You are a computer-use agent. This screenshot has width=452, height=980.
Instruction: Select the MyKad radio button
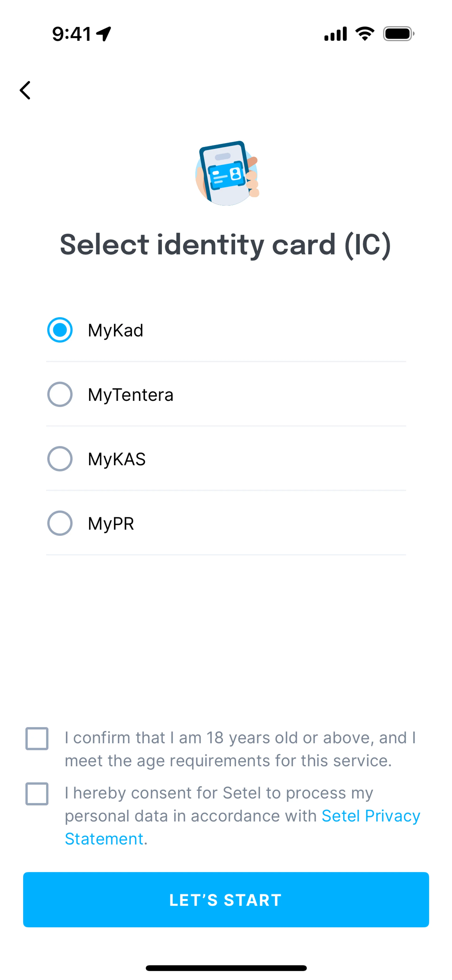tap(60, 330)
